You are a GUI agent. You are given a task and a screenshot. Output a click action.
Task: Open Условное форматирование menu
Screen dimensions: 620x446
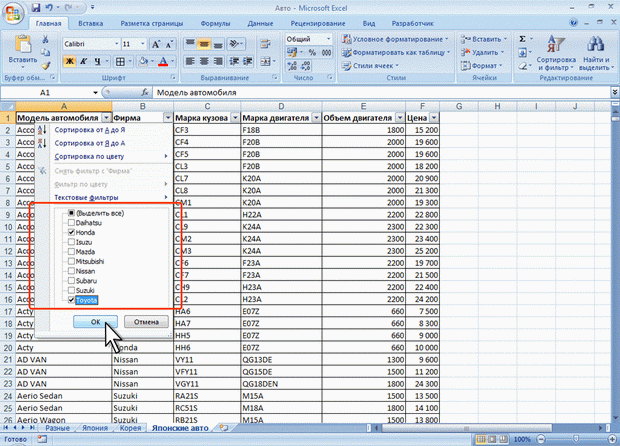point(395,39)
